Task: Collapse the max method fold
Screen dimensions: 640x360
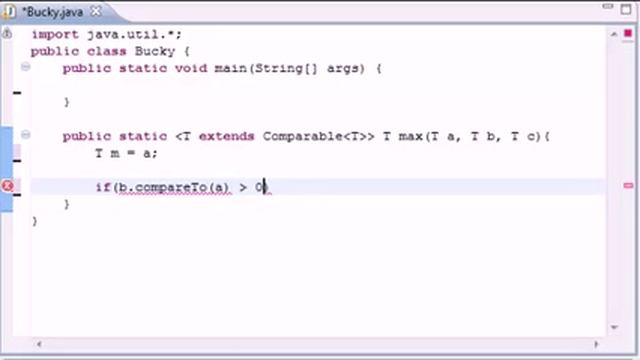Action: pyautogui.click(x=25, y=134)
